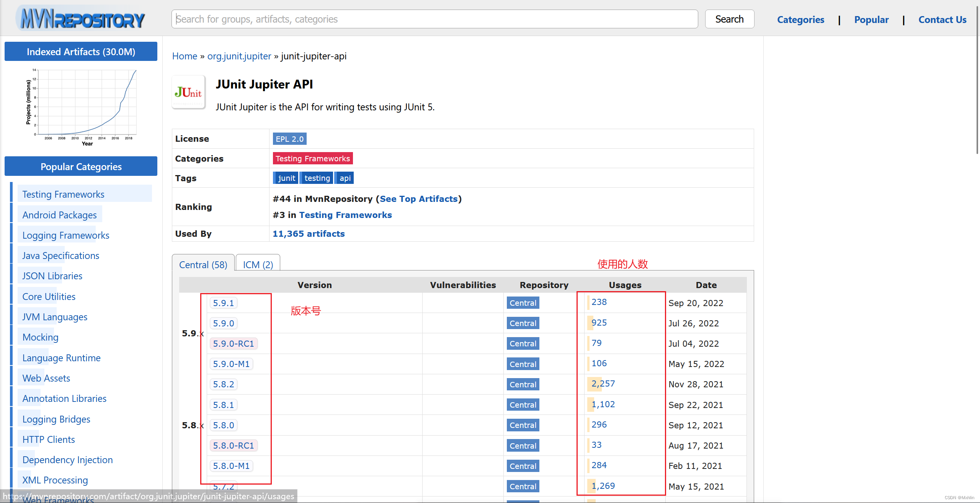980x503 pixels.
Task: Click the Search button
Action: click(x=729, y=19)
